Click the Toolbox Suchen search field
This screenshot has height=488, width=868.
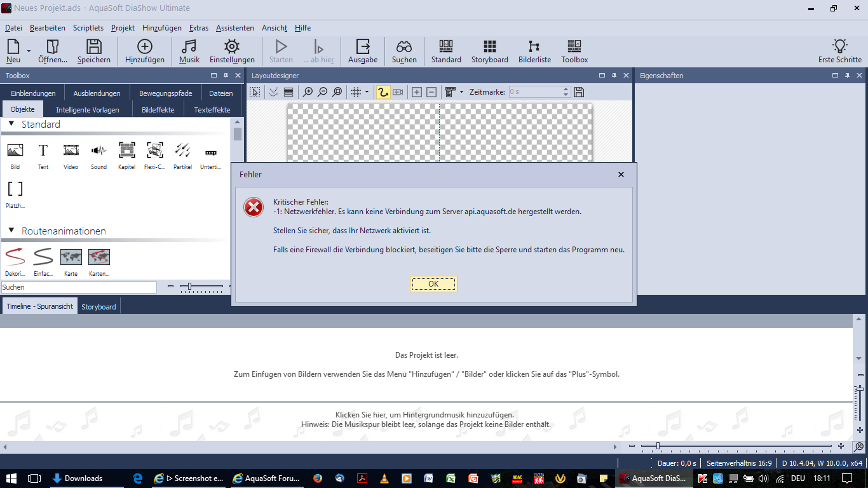[79, 287]
